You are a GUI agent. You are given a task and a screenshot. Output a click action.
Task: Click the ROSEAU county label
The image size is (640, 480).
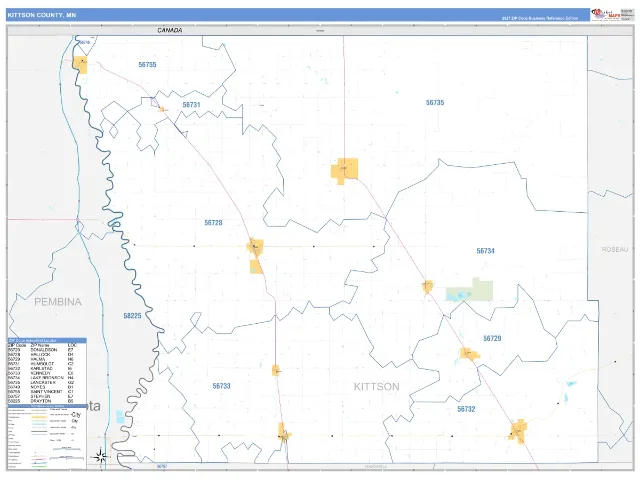pyautogui.click(x=615, y=249)
